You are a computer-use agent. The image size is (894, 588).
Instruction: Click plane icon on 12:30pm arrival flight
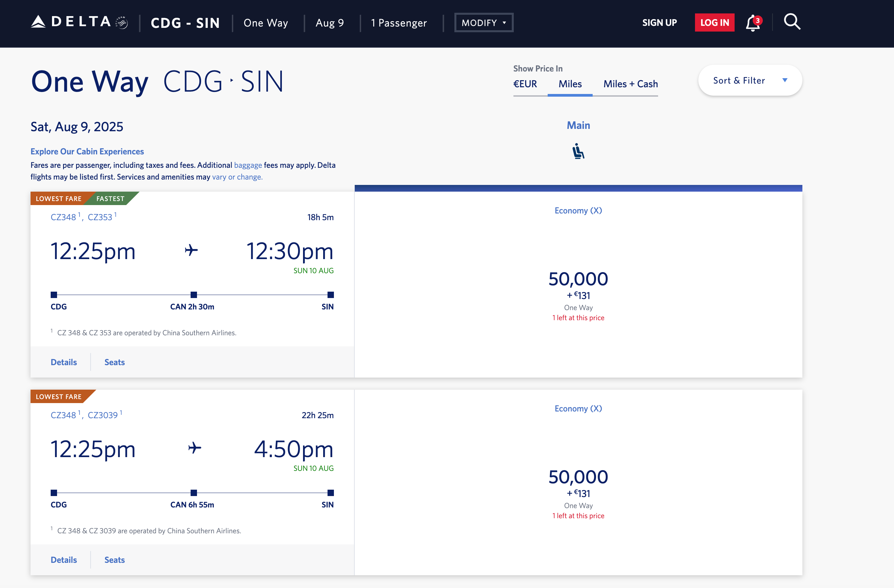[x=191, y=250]
